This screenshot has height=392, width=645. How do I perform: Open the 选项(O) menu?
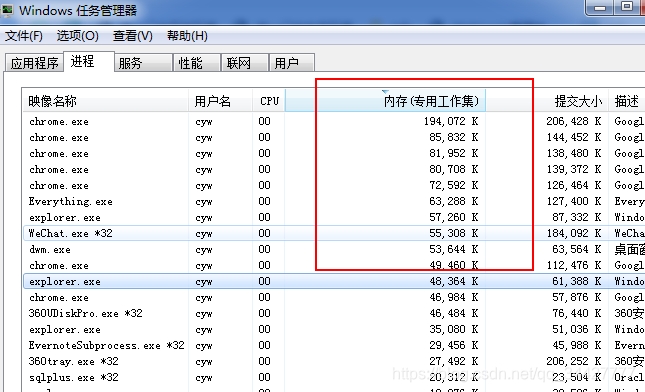point(77,36)
